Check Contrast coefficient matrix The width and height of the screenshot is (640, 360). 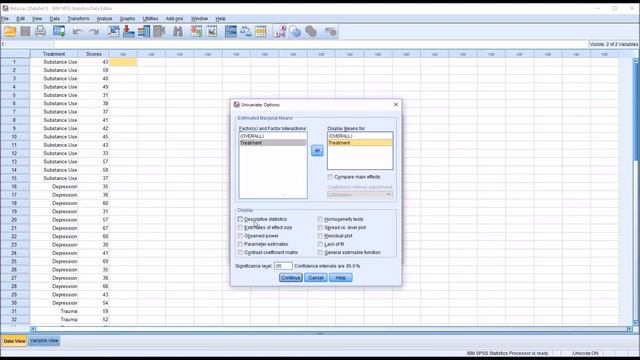240,253
